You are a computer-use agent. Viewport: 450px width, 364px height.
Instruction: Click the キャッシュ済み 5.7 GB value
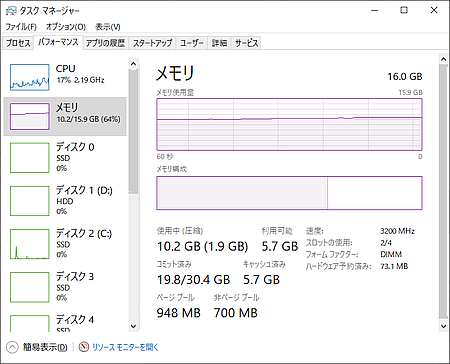tap(261, 280)
